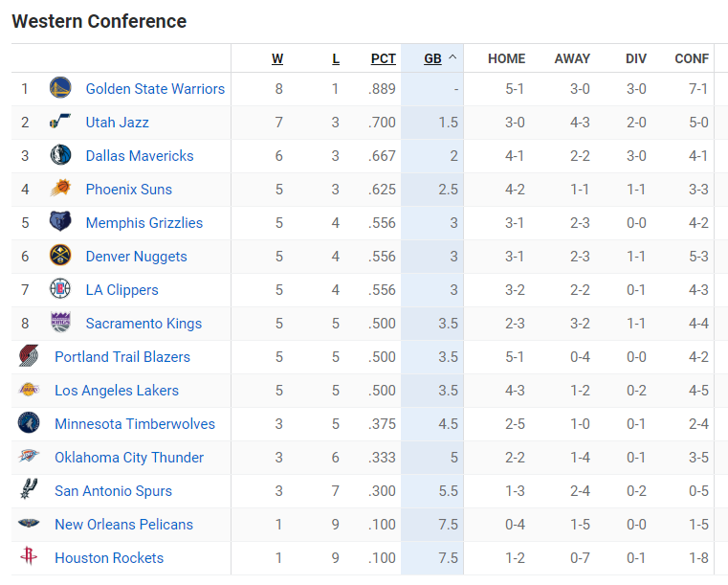Sort table by PCT header

383,58
